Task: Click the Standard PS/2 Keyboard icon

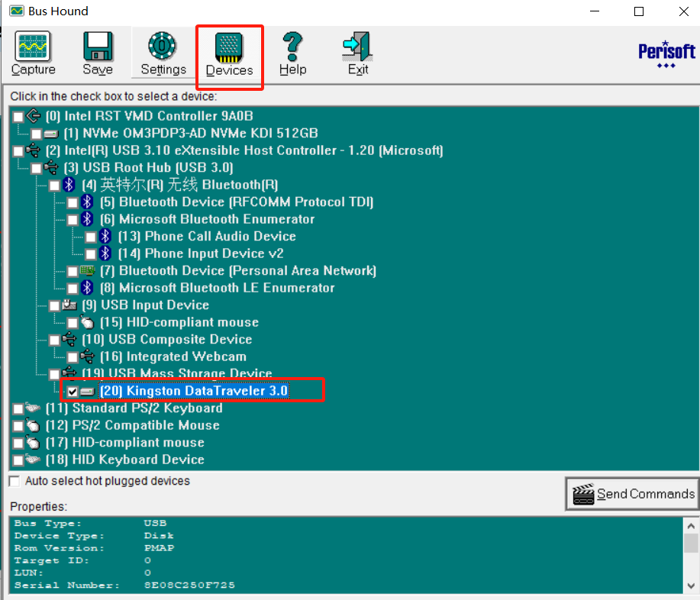Action: point(33,408)
